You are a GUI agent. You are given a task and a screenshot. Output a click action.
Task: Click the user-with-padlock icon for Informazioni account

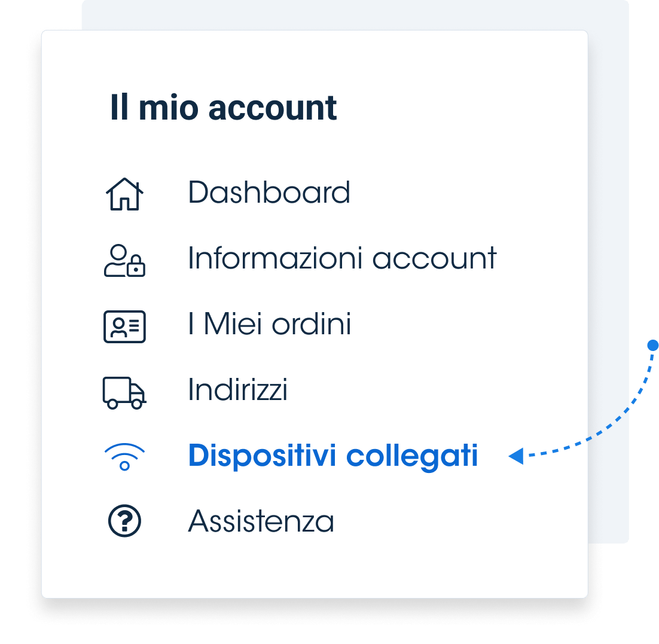click(124, 260)
